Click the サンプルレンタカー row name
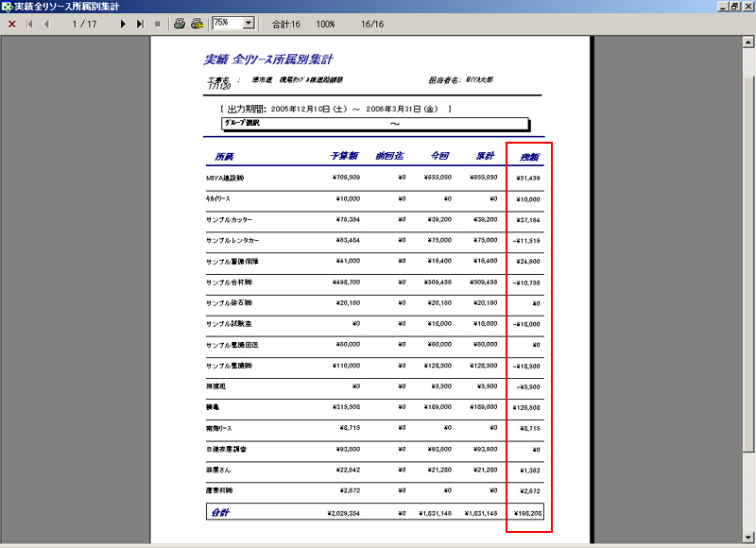The image size is (756, 548). [232, 241]
